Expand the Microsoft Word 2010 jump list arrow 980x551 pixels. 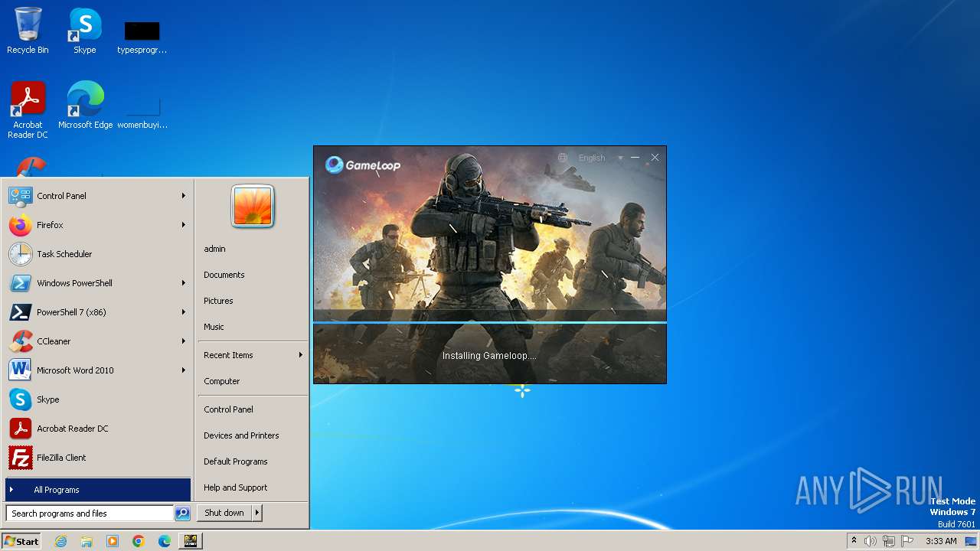pos(184,370)
